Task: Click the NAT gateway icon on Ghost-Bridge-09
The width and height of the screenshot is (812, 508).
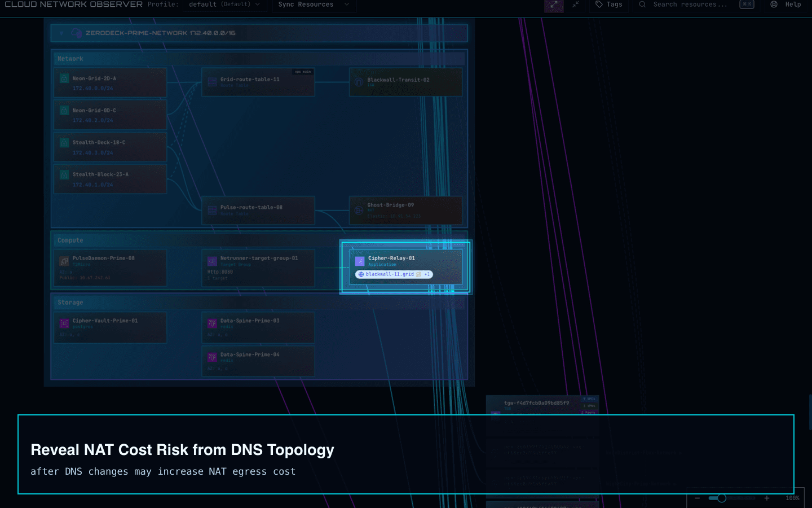Action: 359,210
